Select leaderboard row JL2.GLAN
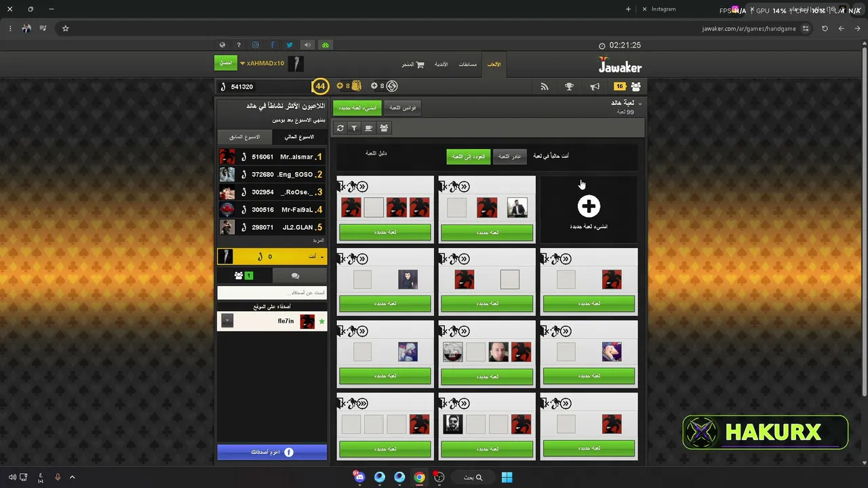The height and width of the screenshot is (488, 868). point(272,227)
